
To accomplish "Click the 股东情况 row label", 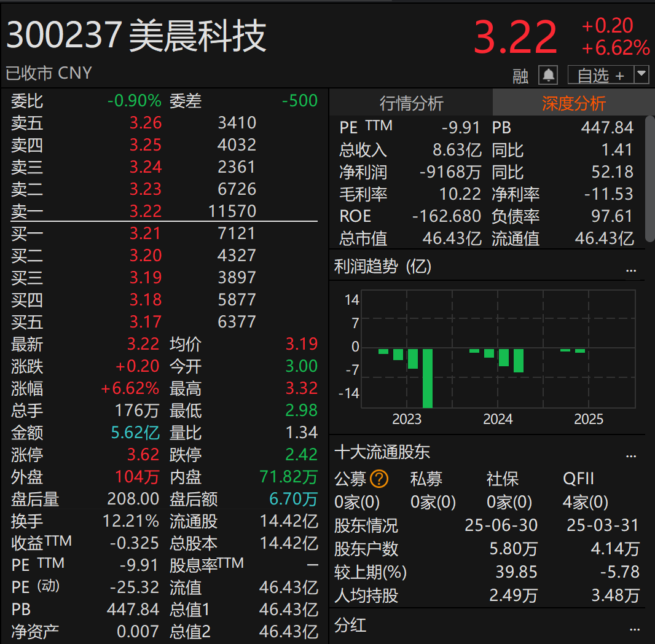I will (366, 525).
